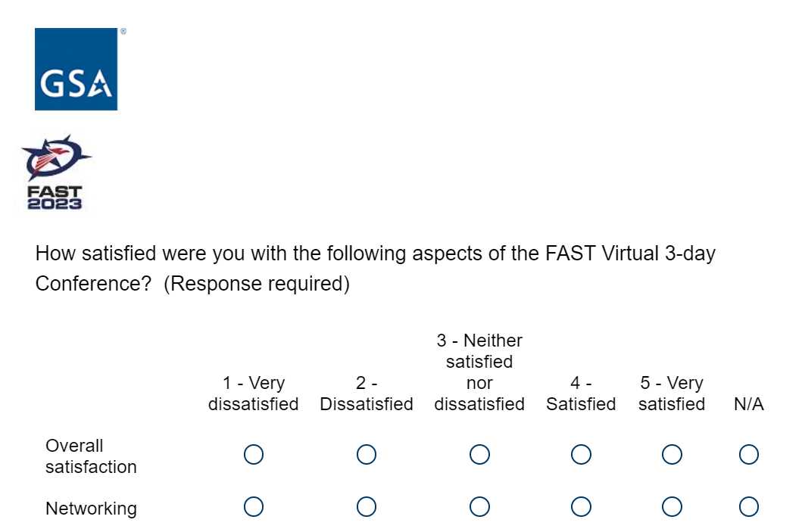Mark Networking as 2 - Dissatisfied

367,507
